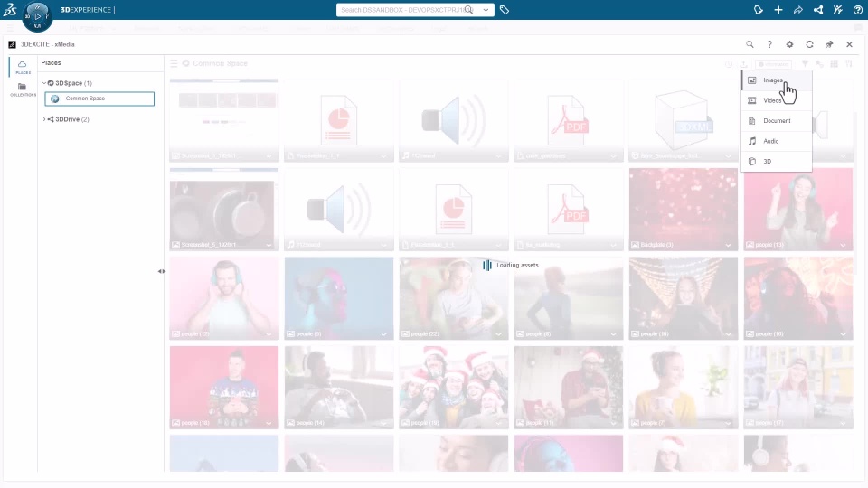
Task: Close the xMedia widget panel
Action: pyautogui.click(x=849, y=44)
